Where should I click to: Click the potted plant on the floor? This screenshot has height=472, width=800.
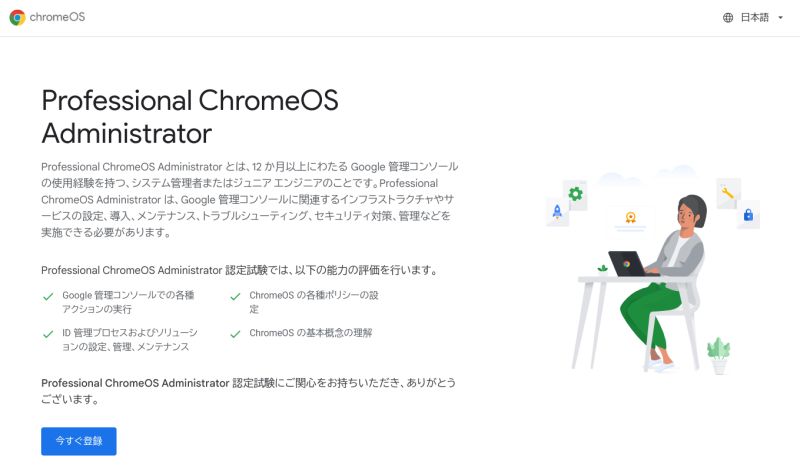tap(718, 355)
